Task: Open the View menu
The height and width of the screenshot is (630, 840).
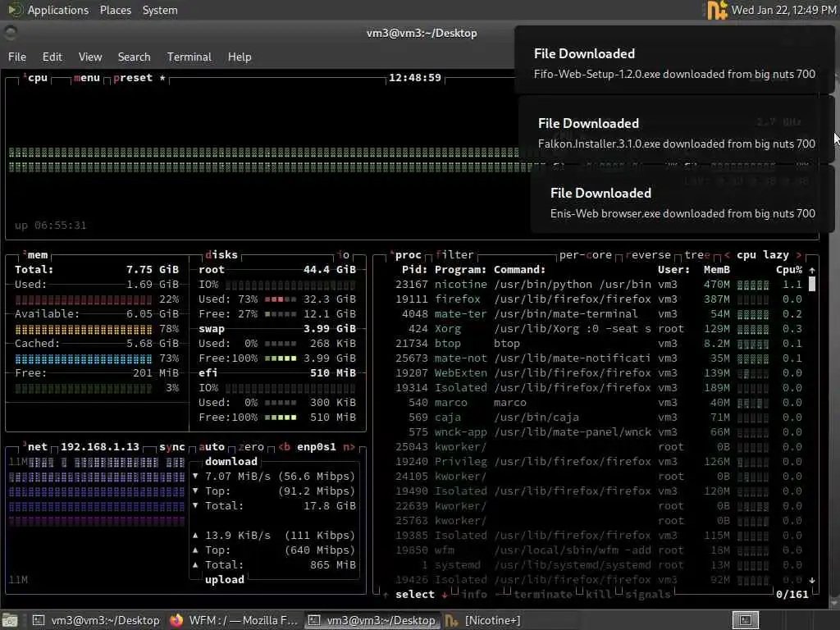Action: coord(90,57)
